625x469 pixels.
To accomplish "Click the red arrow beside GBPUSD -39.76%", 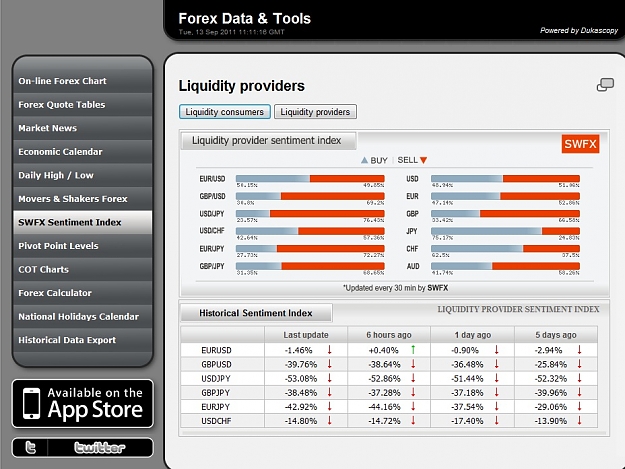I will (330, 364).
